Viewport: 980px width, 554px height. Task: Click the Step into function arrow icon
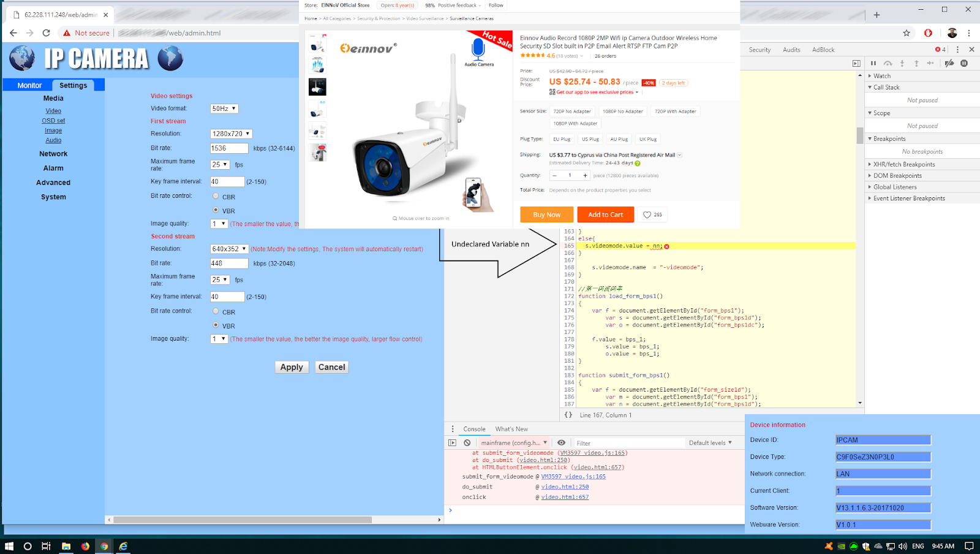[902, 63]
